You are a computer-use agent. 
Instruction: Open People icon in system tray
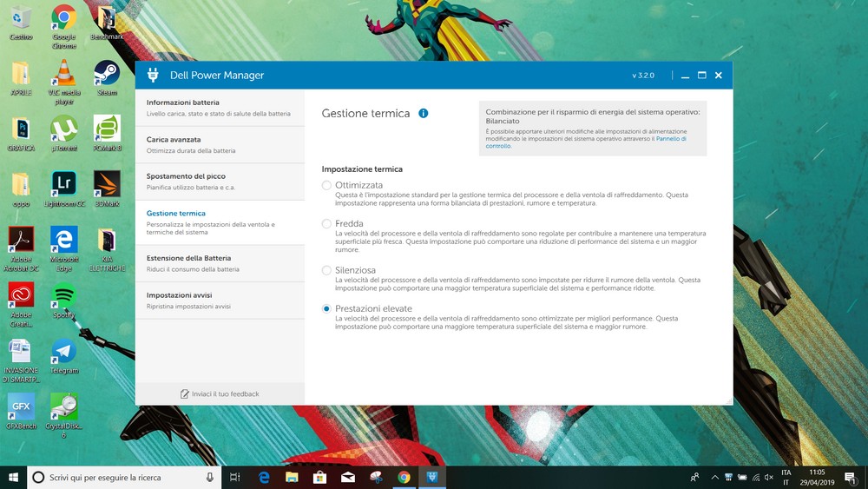pyautogui.click(x=694, y=477)
